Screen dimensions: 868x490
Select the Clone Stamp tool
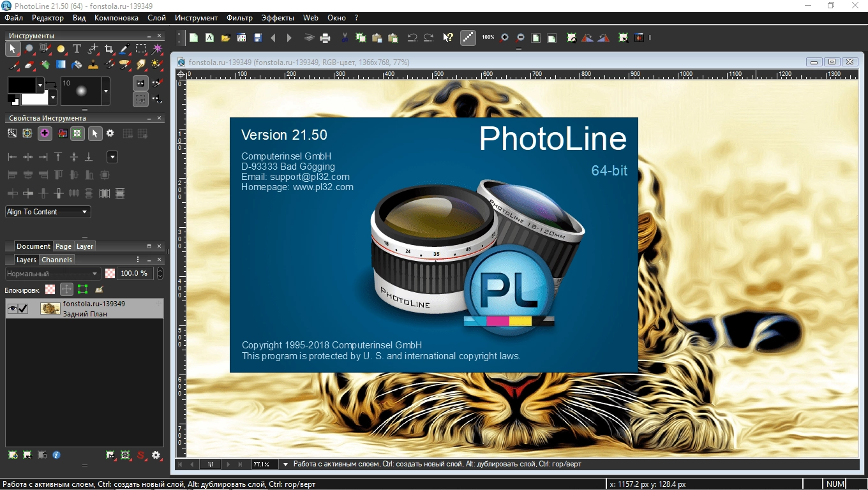point(93,64)
